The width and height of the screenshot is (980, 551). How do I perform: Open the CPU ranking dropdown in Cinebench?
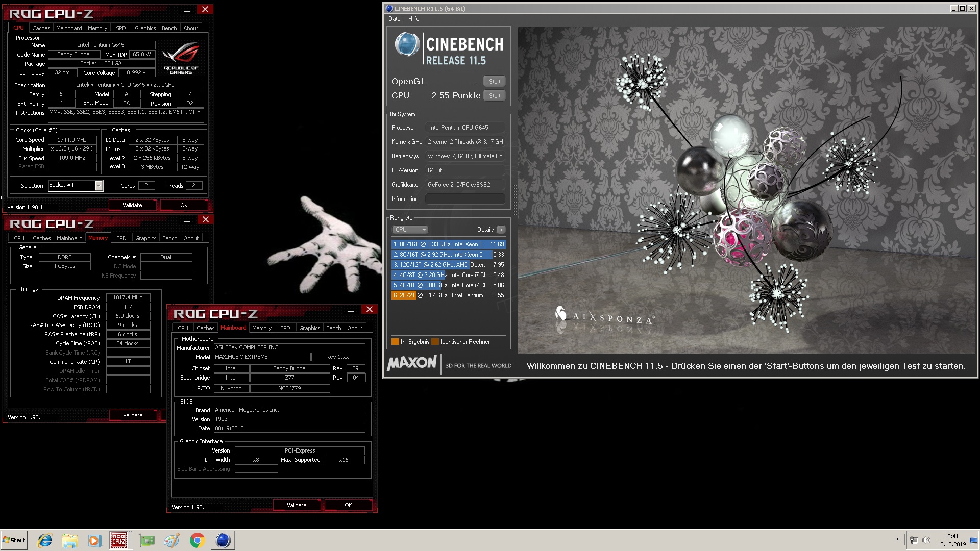pos(410,230)
